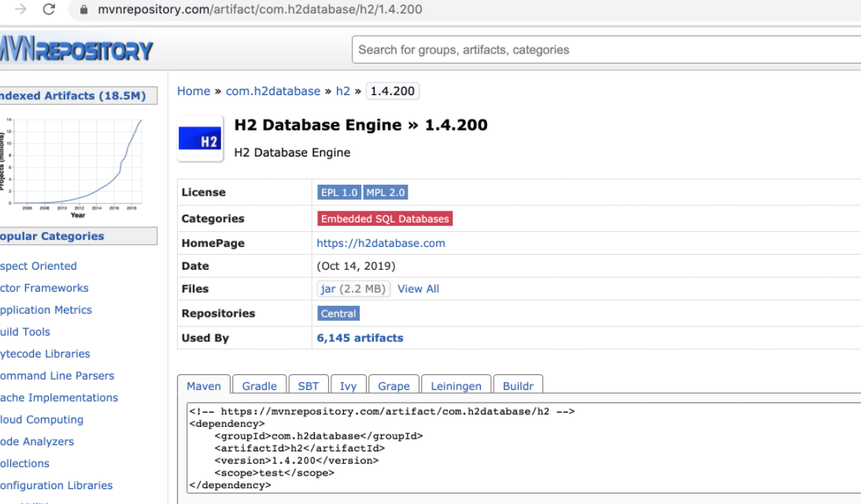Screen dimensions: 861x504
Task: Click the Maven dependency snippet textarea
Action: [524, 448]
